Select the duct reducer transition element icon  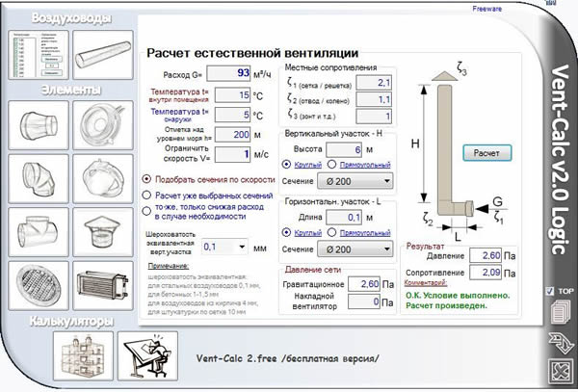tap(39, 125)
